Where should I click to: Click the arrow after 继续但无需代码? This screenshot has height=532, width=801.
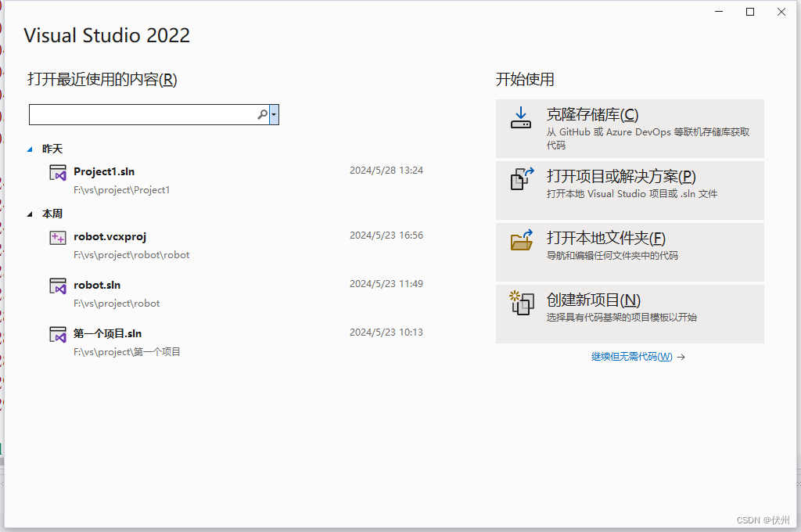[681, 358]
